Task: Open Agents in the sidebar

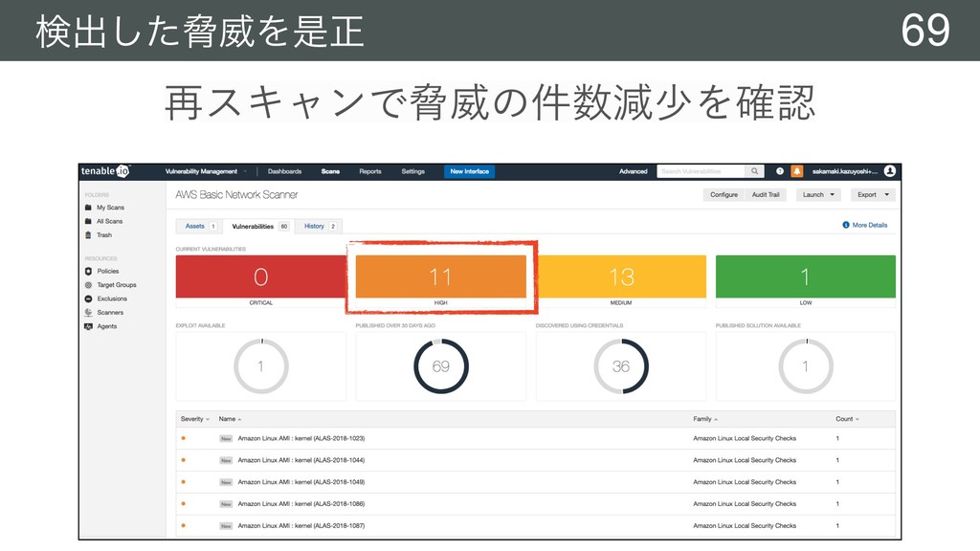Action: point(107,326)
